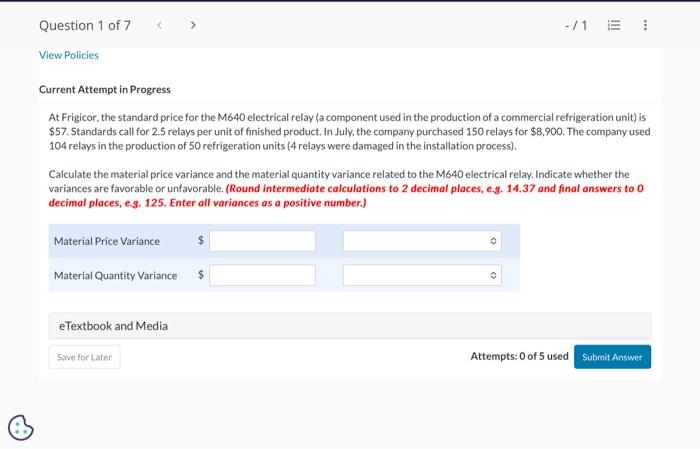Open the View Policies link
The image size is (700, 449).
click(69, 55)
